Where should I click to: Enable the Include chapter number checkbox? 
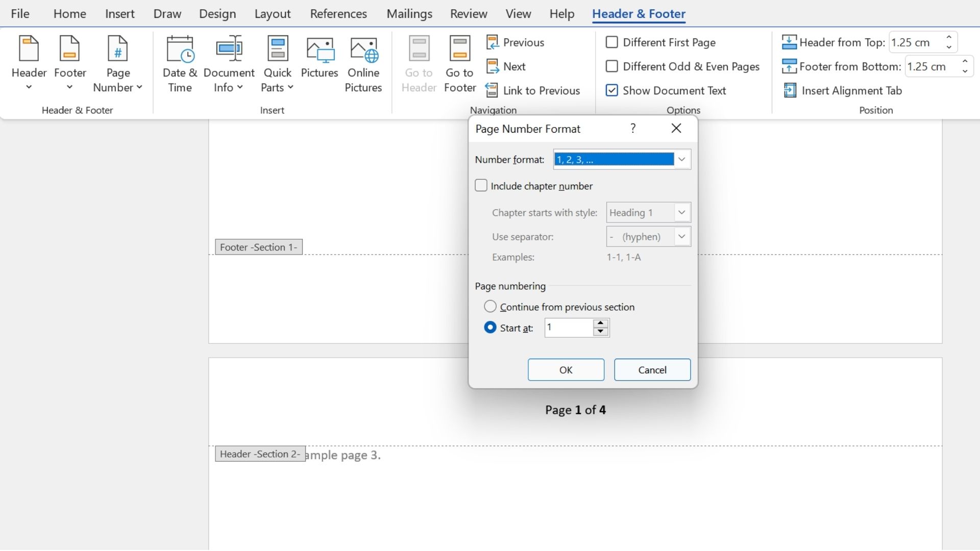pyautogui.click(x=481, y=186)
